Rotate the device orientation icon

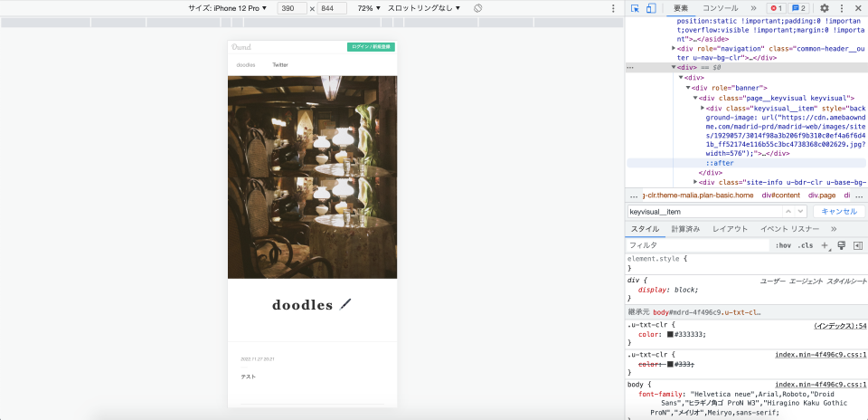coord(479,8)
